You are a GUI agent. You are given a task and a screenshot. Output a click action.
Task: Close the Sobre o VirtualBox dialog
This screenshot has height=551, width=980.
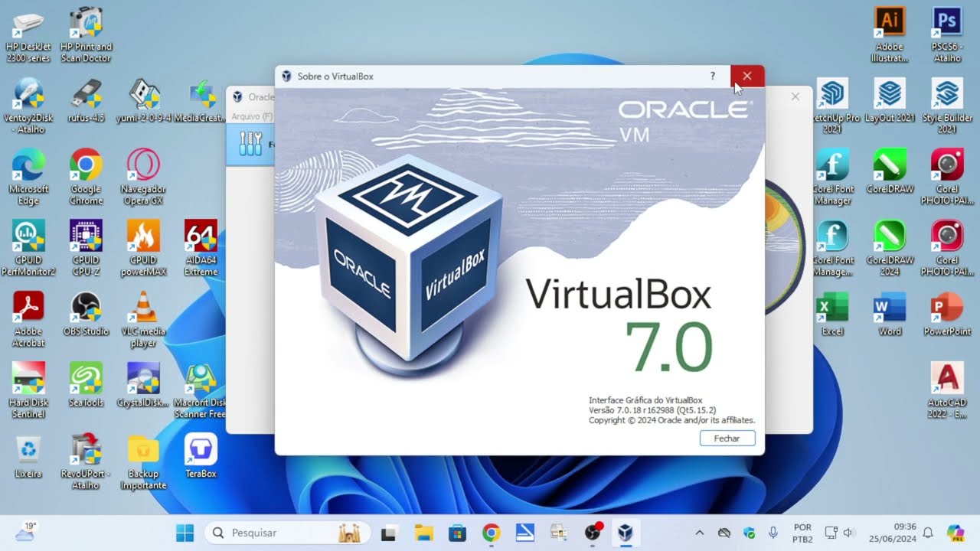pos(747,76)
